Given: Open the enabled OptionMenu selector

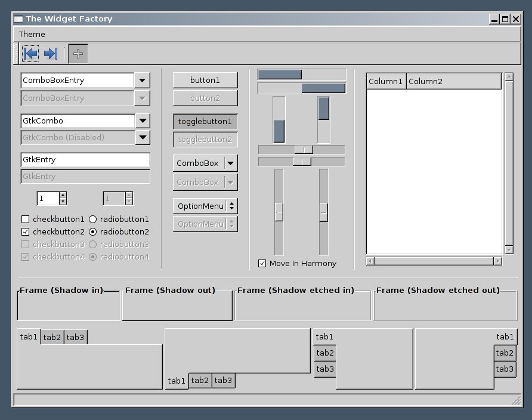Looking at the screenshot, I should pyautogui.click(x=205, y=206).
